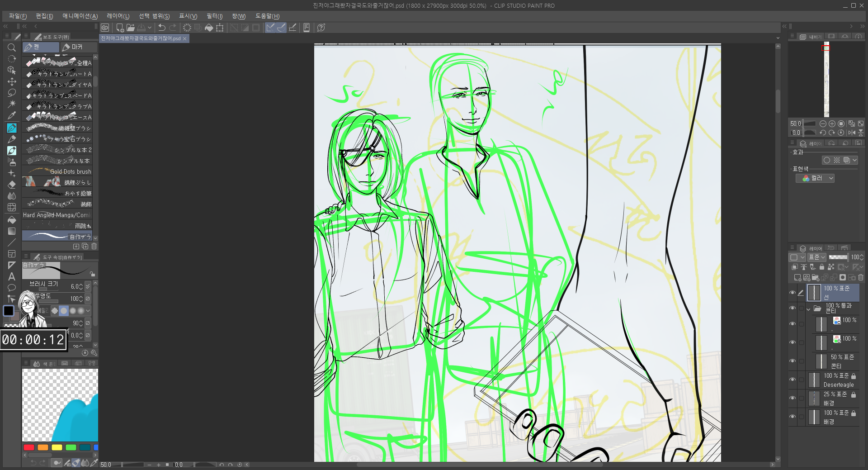Adjust the layer opacity slider
The image size is (868, 470).
pos(838,257)
